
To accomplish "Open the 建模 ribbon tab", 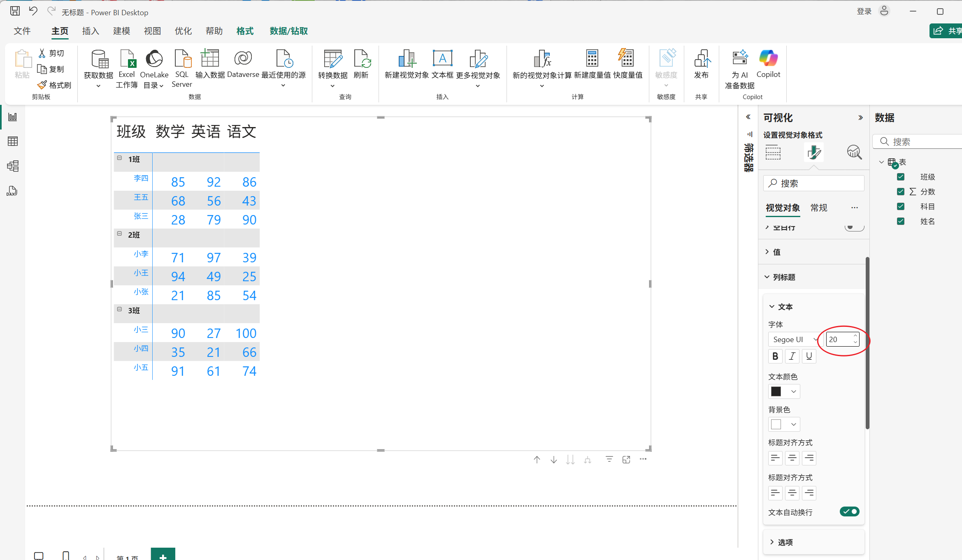I will coord(121,31).
